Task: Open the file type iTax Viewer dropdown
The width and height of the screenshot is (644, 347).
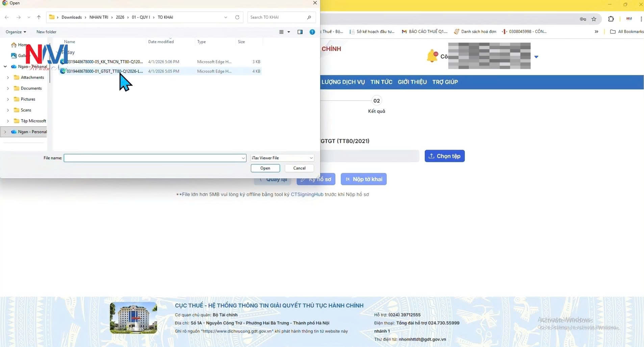Action: [x=282, y=158]
